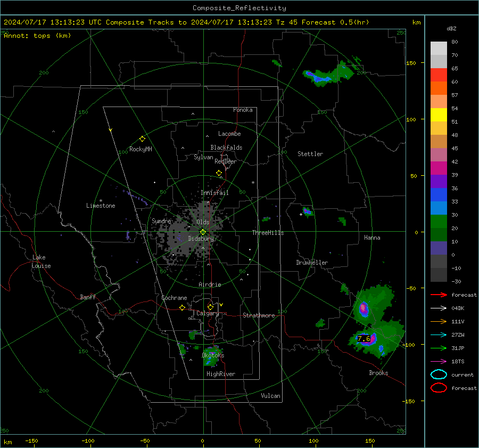
Task: Click the Cochrane label
Action: tap(174, 298)
